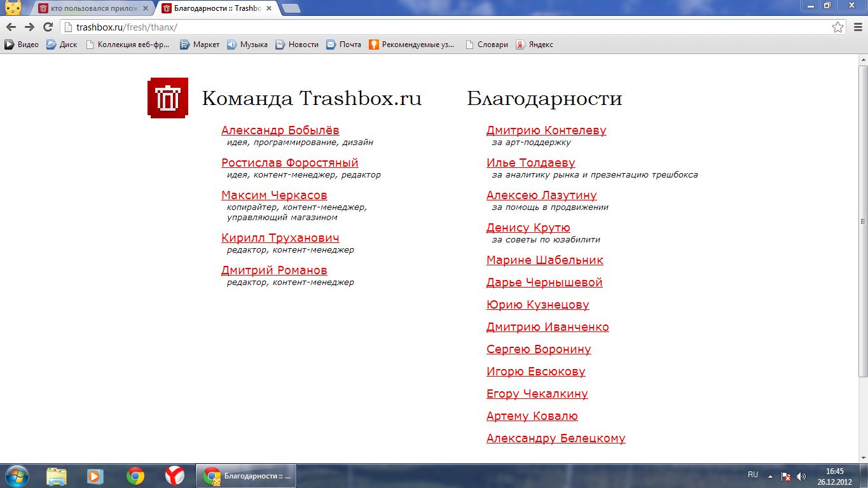This screenshot has height=488, width=868.
Task: Open the Видео bookmark
Action: (x=22, y=45)
